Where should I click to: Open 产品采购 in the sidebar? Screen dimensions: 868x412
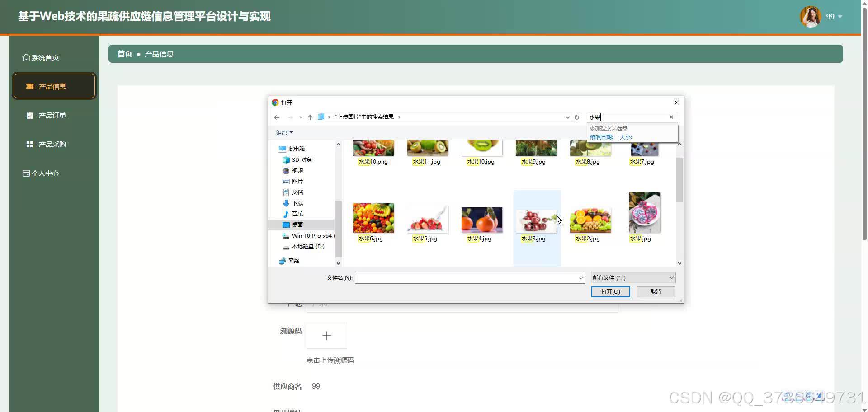[x=50, y=144]
